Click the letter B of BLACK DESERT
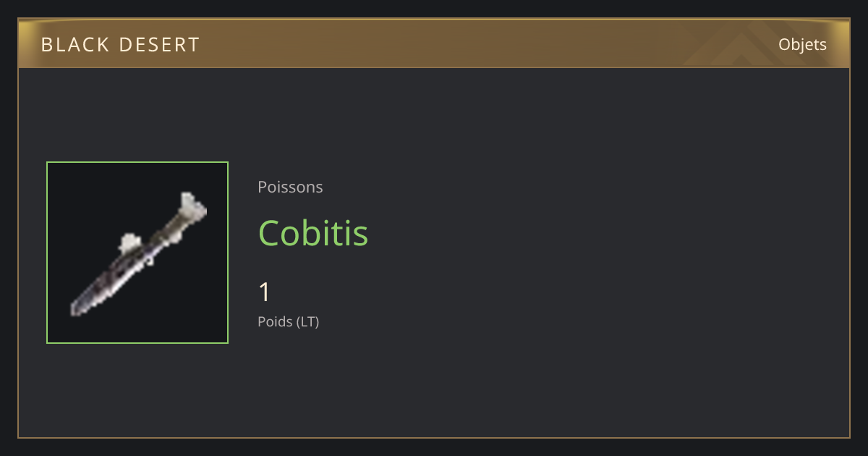Viewport: 868px width, 456px height. [x=47, y=45]
